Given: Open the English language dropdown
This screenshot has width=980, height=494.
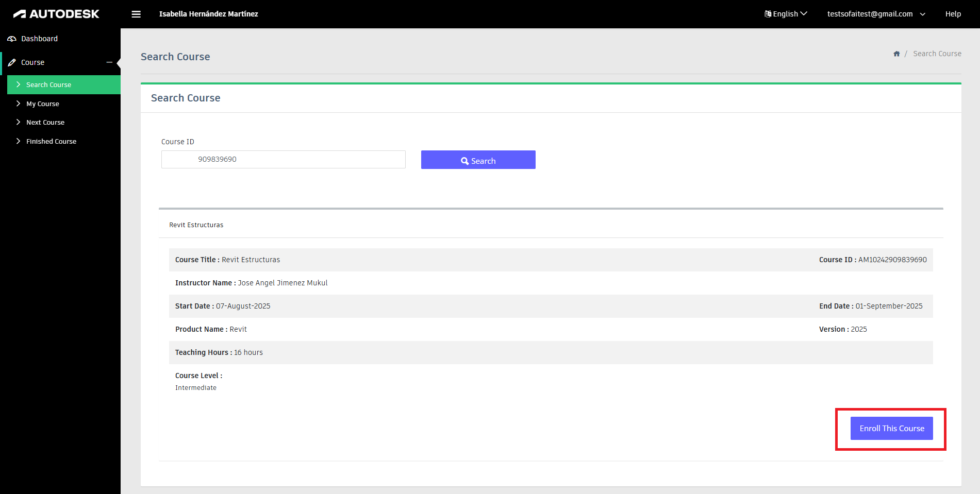Looking at the screenshot, I should coord(786,14).
